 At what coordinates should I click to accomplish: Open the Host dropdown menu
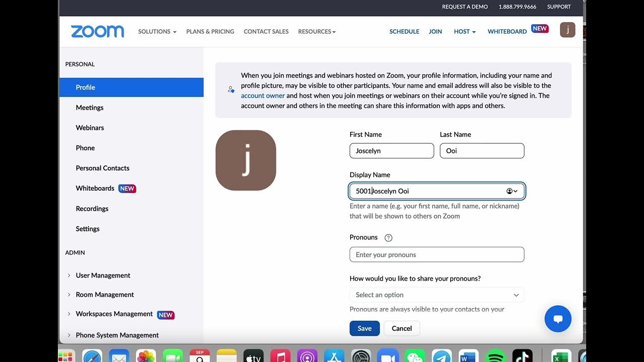[464, 31]
